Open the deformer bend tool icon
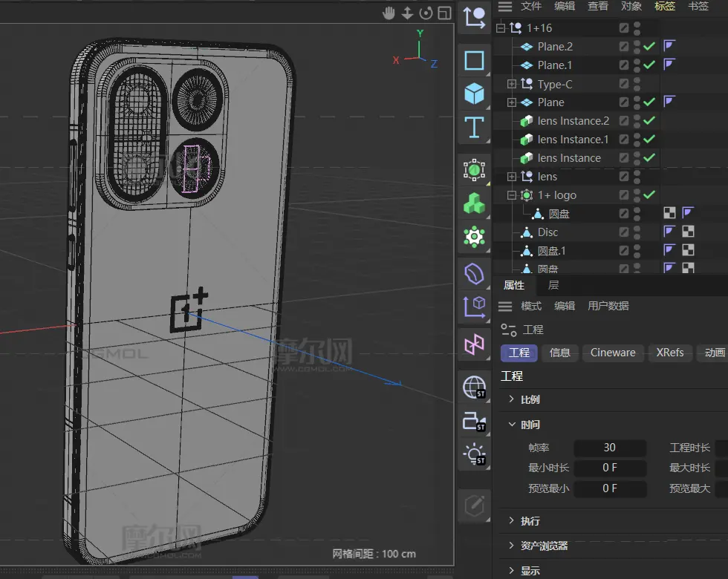728x579 pixels. click(474, 274)
